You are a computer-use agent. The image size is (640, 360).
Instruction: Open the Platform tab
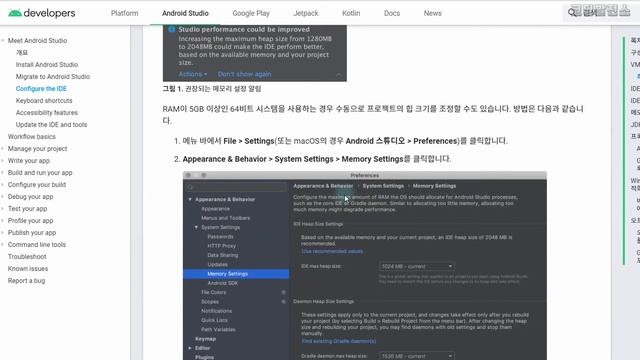pos(124,13)
